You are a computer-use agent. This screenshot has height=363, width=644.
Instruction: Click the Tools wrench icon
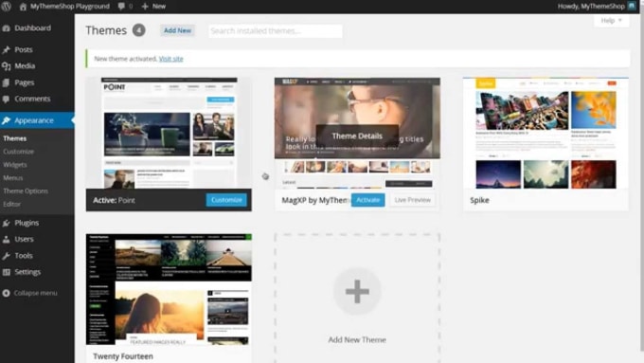tap(7, 256)
